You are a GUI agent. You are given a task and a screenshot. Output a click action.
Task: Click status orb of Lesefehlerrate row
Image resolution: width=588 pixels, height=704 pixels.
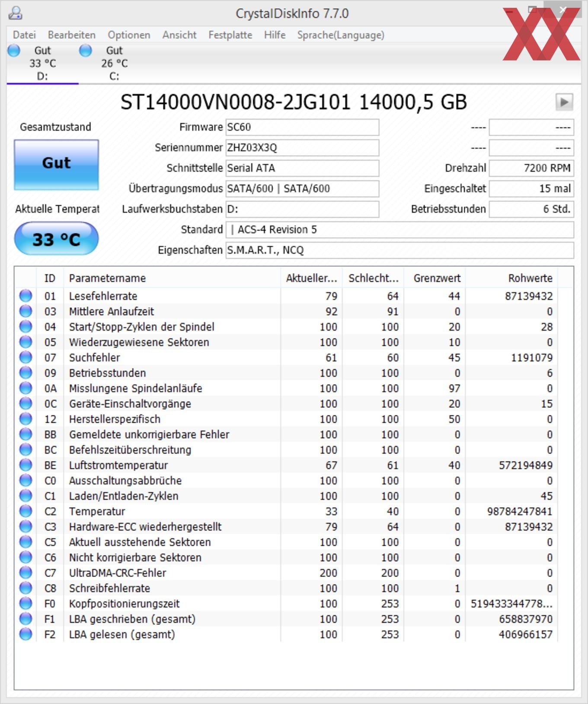(26, 296)
